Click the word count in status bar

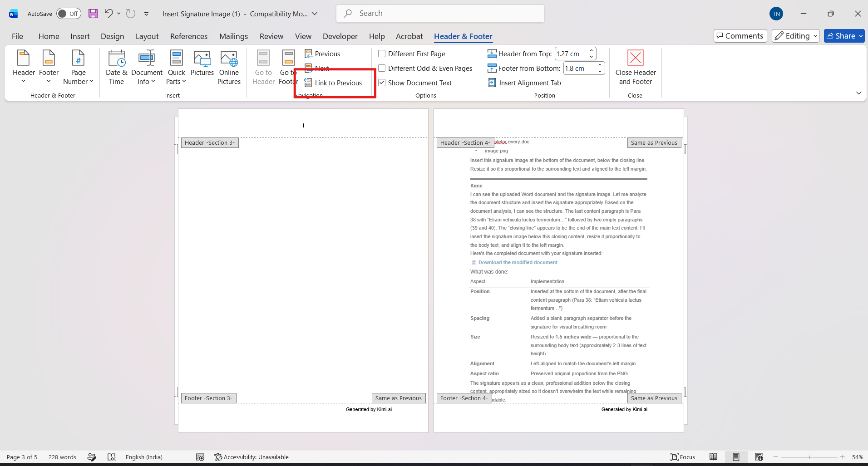(62, 457)
